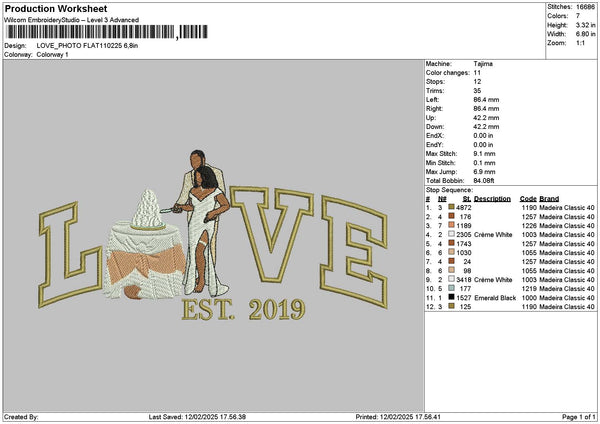Image resolution: width=600 pixels, height=424 pixels.
Task: Click the design name LOVE_PHOTO FLAT110225
Action: pyautogui.click(x=84, y=46)
